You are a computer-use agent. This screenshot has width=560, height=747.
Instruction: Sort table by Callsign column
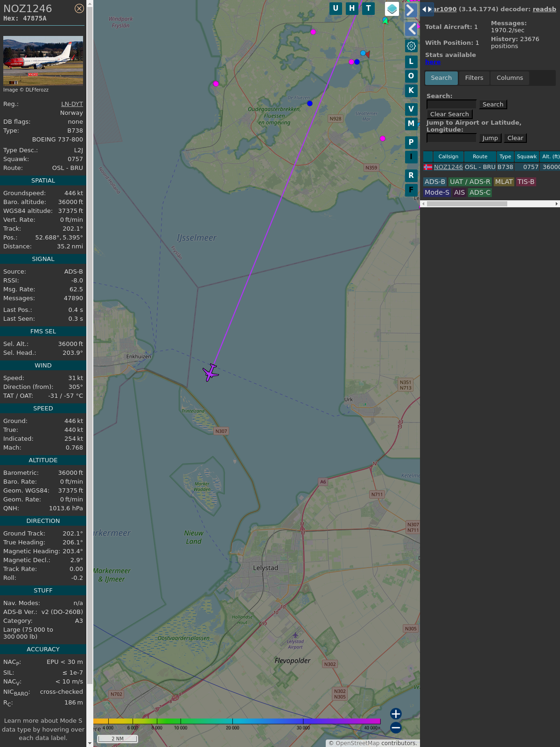tap(448, 157)
